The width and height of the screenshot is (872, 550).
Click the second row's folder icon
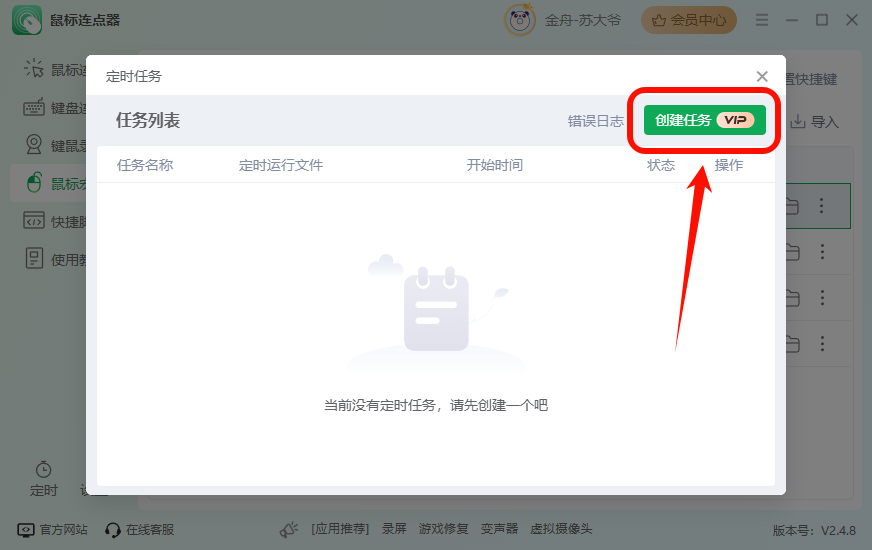(x=792, y=253)
